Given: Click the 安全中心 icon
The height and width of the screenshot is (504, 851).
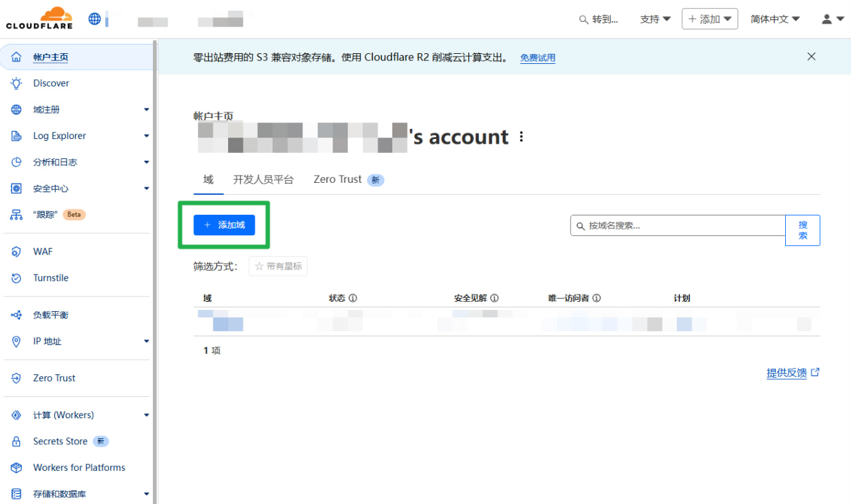Looking at the screenshot, I should 17,189.
